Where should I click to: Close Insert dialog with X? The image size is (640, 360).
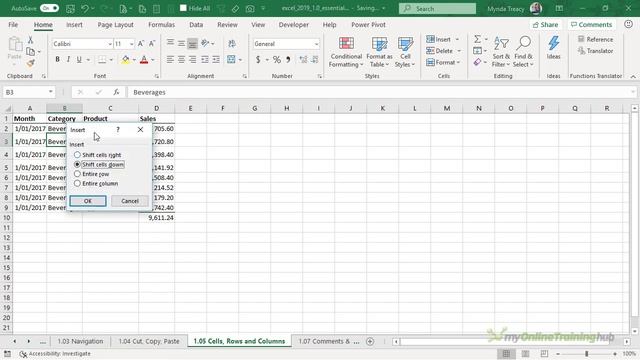140,130
